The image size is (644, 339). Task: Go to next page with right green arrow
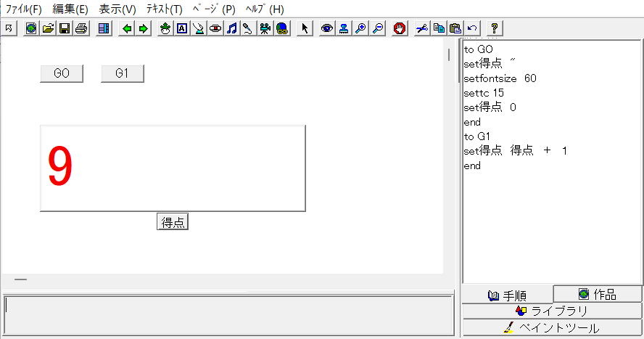click(x=144, y=28)
